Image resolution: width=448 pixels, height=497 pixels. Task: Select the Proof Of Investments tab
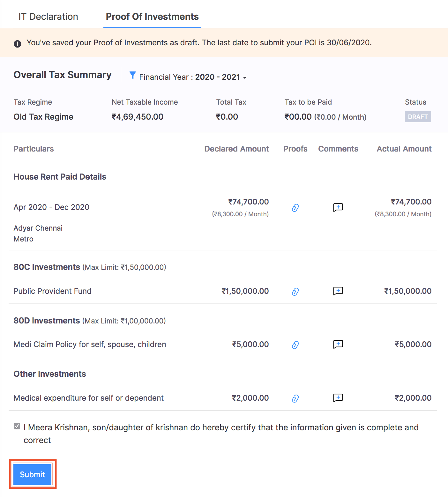click(x=152, y=17)
